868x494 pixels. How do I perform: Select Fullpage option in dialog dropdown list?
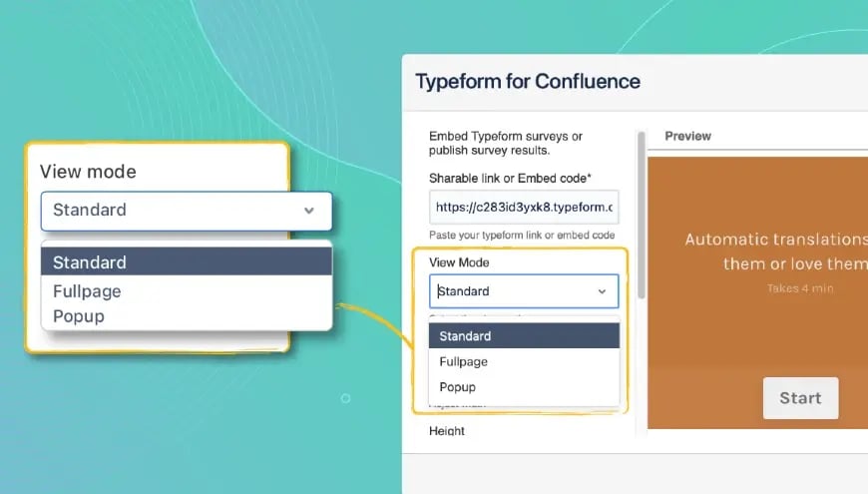(x=524, y=361)
